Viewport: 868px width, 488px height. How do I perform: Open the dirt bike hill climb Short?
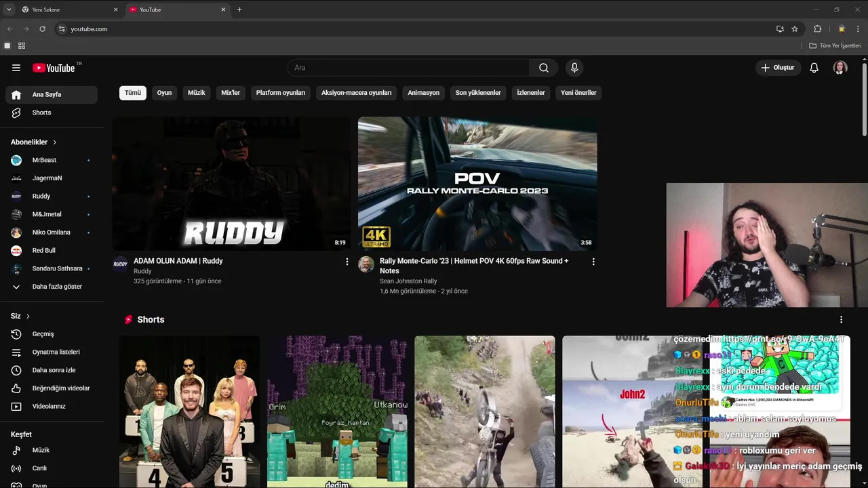click(485, 411)
